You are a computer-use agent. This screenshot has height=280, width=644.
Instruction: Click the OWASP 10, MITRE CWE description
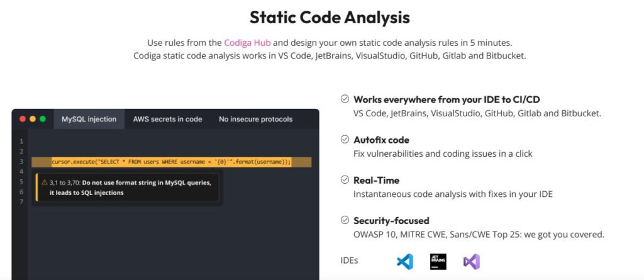(x=479, y=235)
